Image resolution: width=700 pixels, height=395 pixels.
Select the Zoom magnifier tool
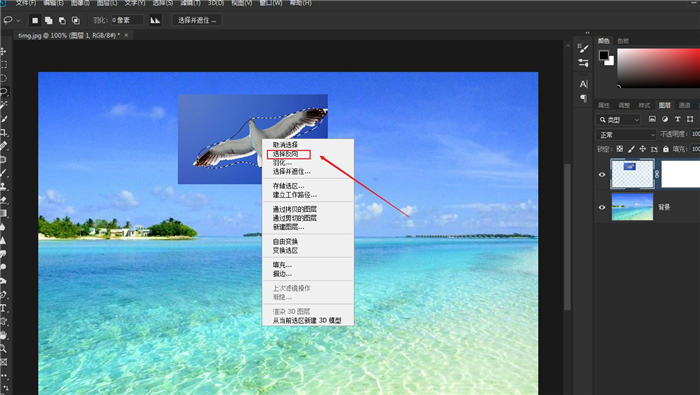tap(4, 348)
